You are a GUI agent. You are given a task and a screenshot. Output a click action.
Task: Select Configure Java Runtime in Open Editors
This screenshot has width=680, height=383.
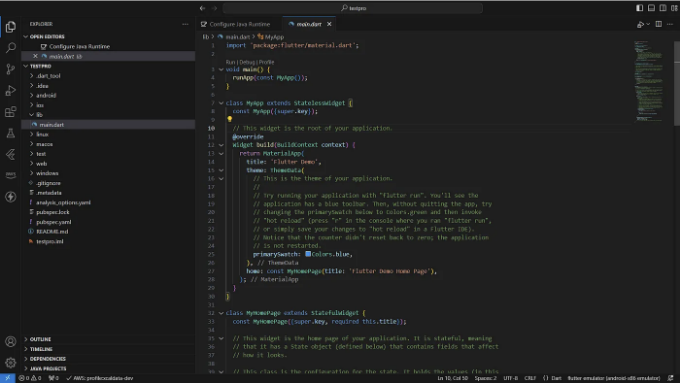[x=79, y=46]
